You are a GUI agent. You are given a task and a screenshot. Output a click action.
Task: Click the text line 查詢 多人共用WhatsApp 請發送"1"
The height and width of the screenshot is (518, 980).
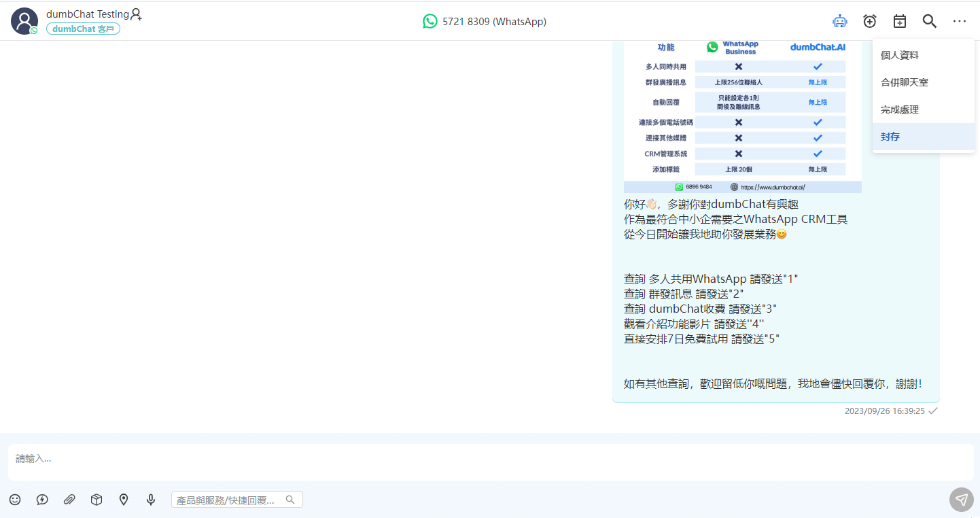coord(711,279)
